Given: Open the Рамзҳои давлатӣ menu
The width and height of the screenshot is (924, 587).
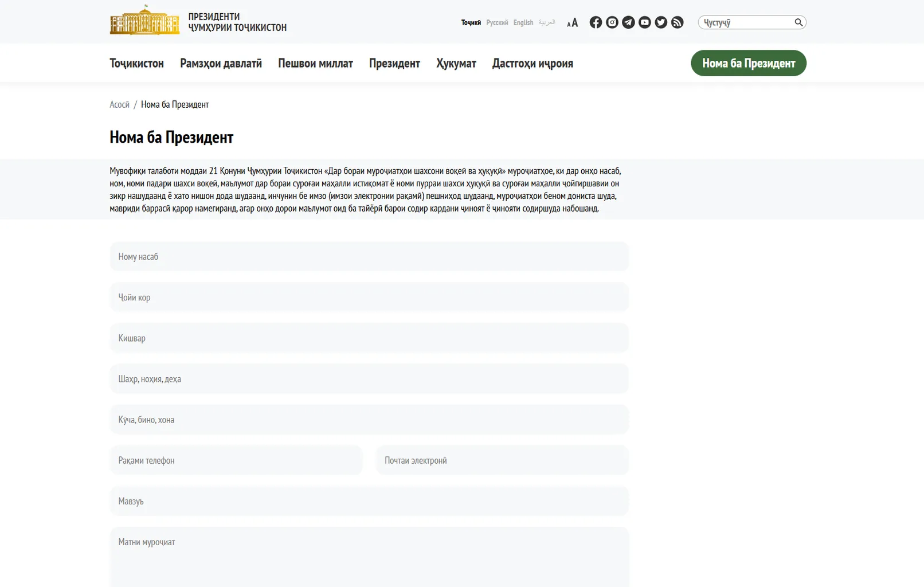Looking at the screenshot, I should coord(221,63).
